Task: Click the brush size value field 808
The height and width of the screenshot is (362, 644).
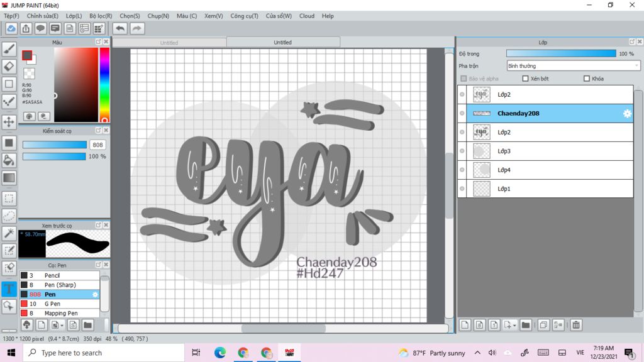Action: (x=97, y=145)
